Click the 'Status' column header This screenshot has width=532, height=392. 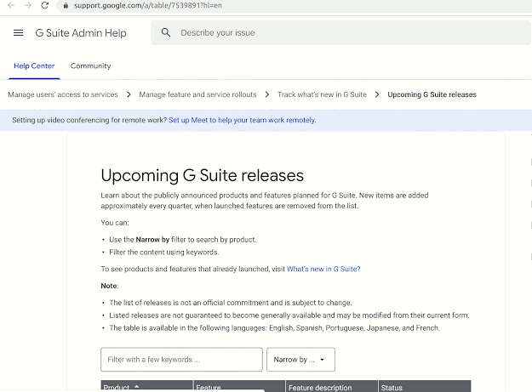(x=425, y=386)
